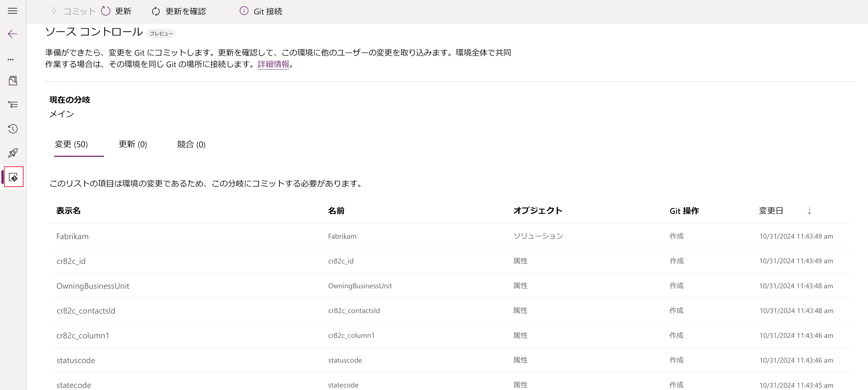868x390 pixels.
Task: Open the hamburger navigation menu
Action: pyautogui.click(x=12, y=11)
